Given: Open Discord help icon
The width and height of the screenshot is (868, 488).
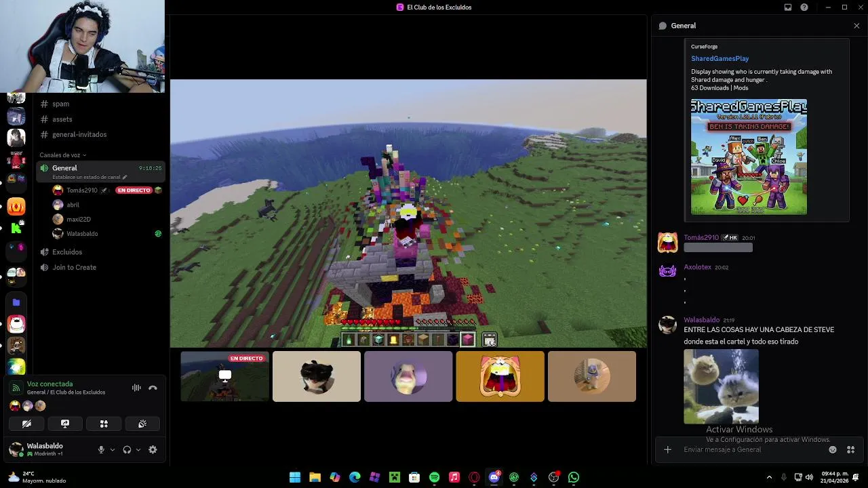Looking at the screenshot, I should click(804, 7).
